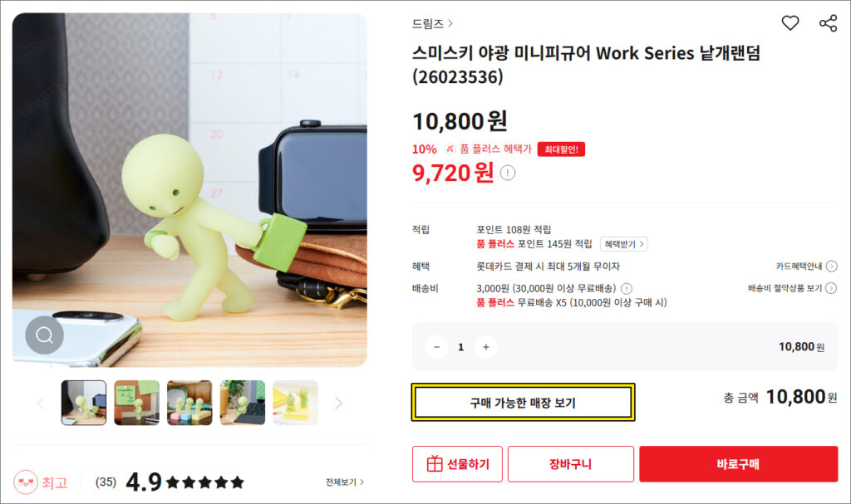Select the fifth yellow product thumbnail
Image resolution: width=851 pixels, height=504 pixels.
pyautogui.click(x=295, y=403)
